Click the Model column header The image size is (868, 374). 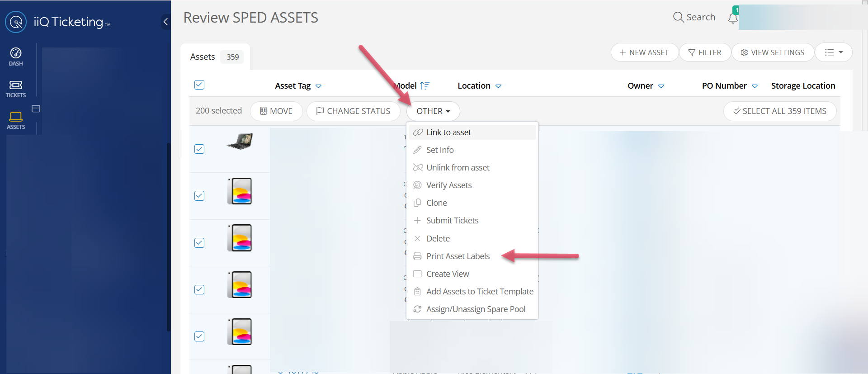pos(405,85)
